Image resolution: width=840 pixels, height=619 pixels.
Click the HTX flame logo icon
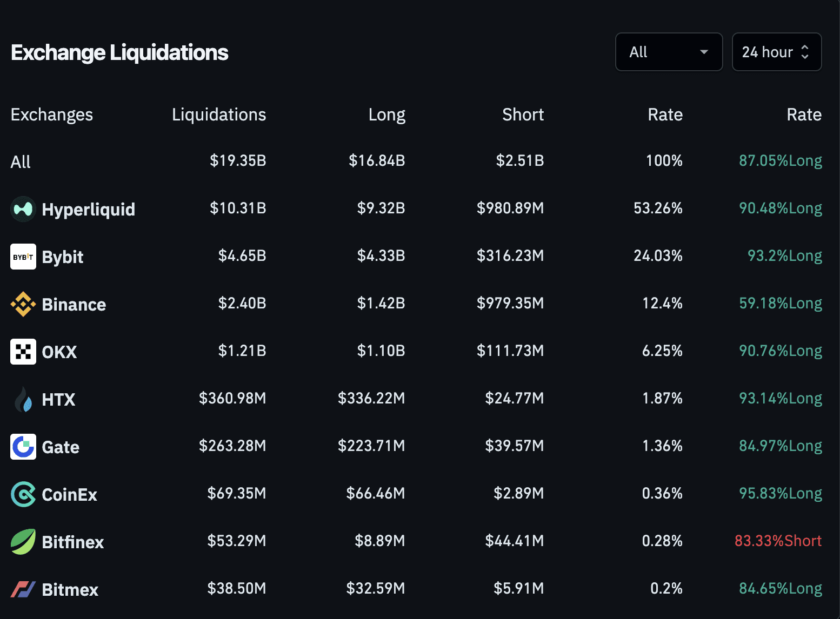coord(23,400)
